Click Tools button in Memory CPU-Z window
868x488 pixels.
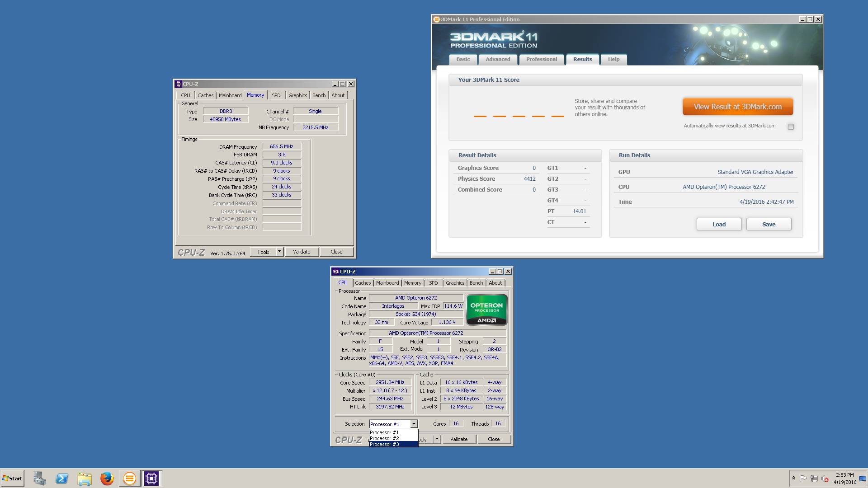(263, 252)
